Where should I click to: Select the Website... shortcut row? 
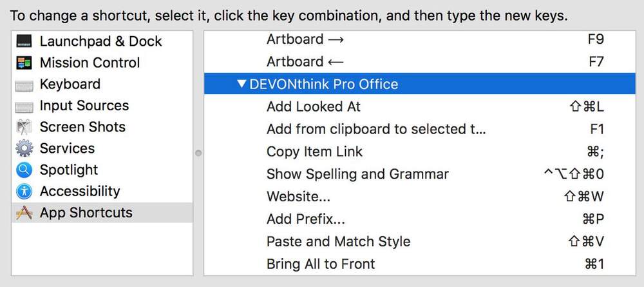click(x=419, y=196)
